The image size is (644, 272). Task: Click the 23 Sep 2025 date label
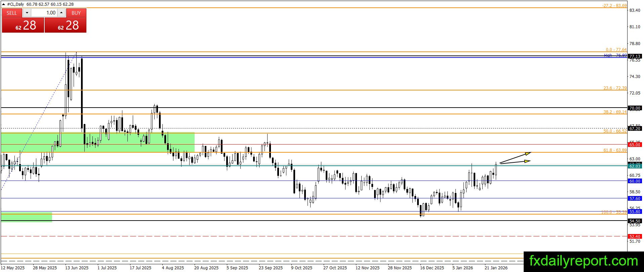tap(271, 268)
